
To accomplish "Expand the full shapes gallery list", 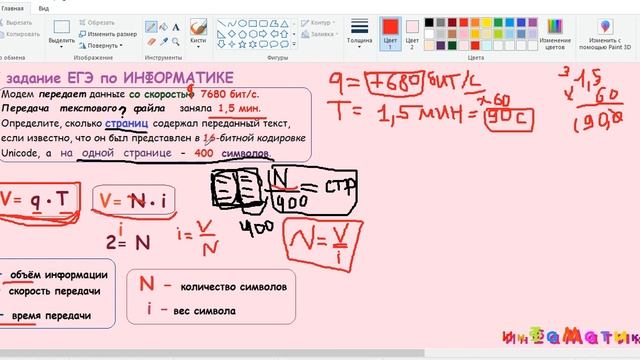I will pyautogui.click(x=294, y=44).
